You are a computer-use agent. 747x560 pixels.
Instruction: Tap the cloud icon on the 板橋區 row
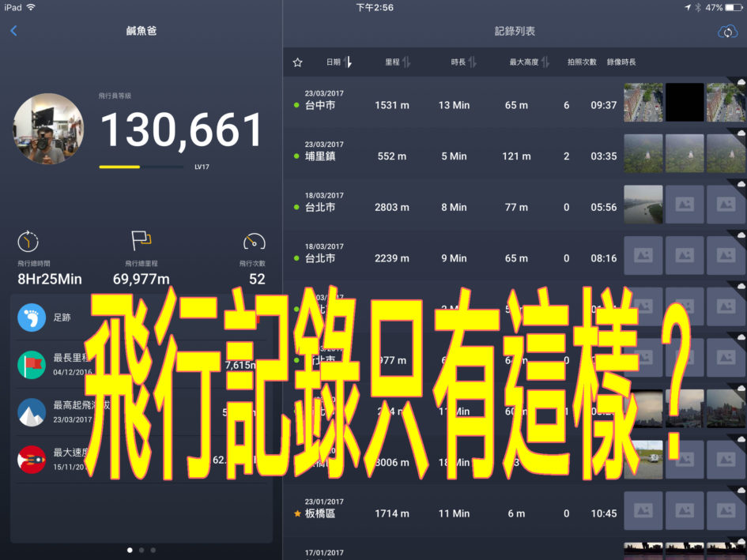click(x=741, y=490)
